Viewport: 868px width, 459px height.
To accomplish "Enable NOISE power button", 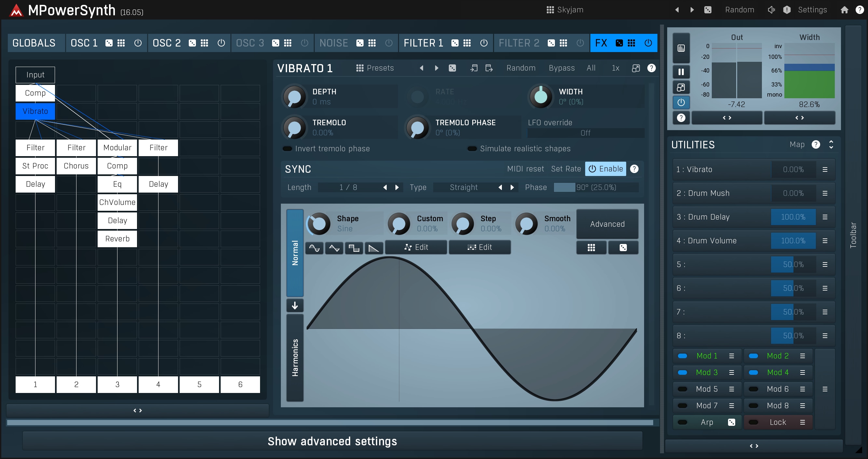I will point(389,43).
